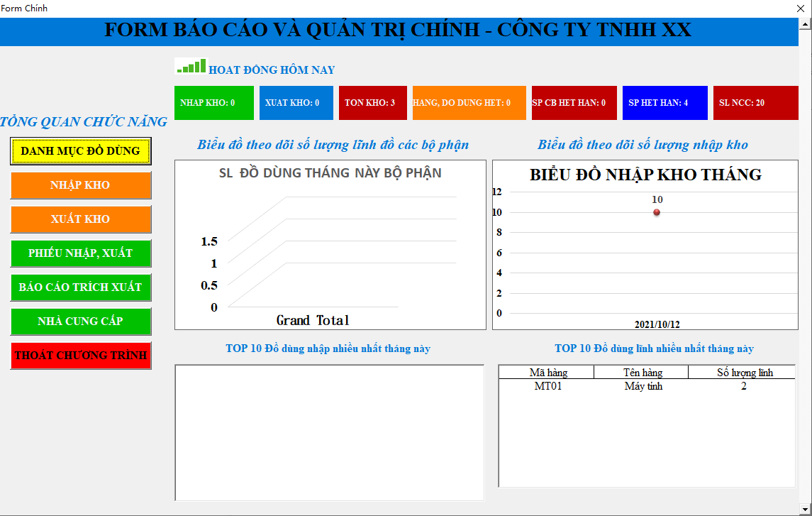Open the NHÀ CUNG CẤP section
812x516 pixels.
(x=81, y=322)
